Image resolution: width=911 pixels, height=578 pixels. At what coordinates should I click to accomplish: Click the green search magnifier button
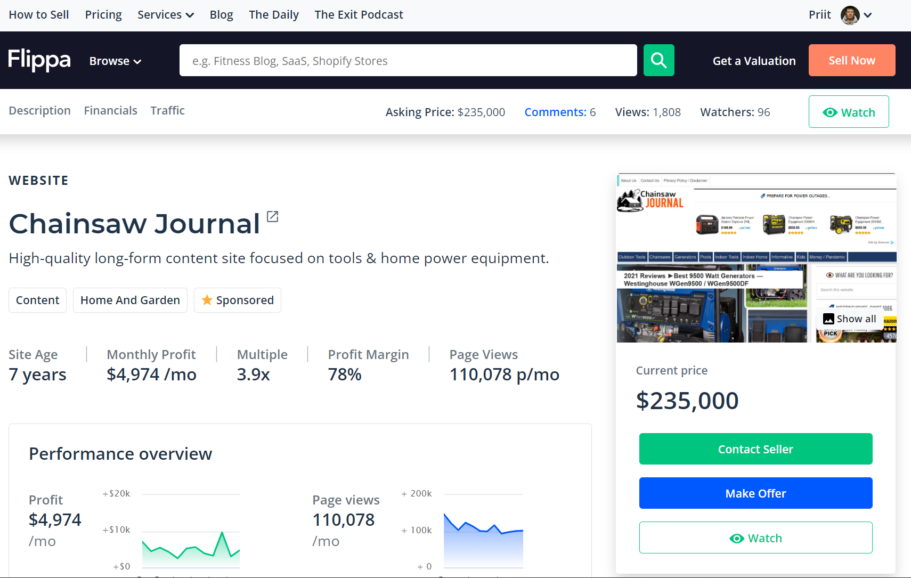(658, 60)
